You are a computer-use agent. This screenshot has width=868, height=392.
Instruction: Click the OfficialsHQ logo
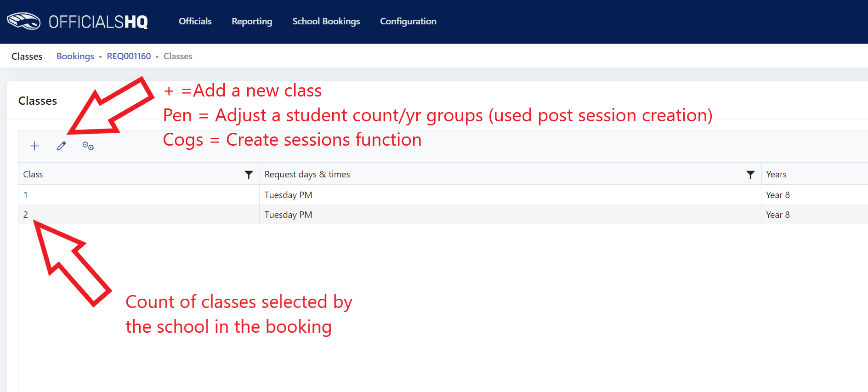click(x=77, y=22)
